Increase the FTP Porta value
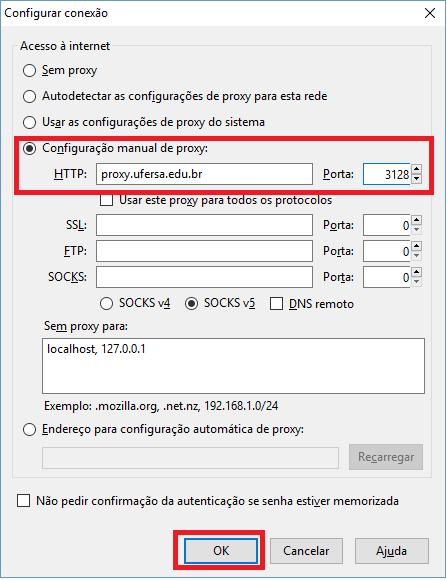Image resolution: width=447 pixels, height=580 pixels. (x=417, y=246)
